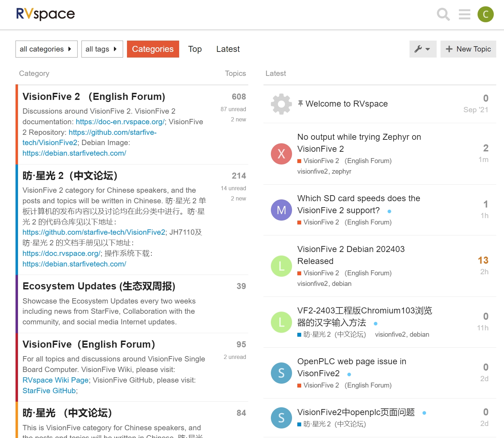
Task: Open VisionFive 2 Debian 202403 Released topic
Action: pos(351,255)
